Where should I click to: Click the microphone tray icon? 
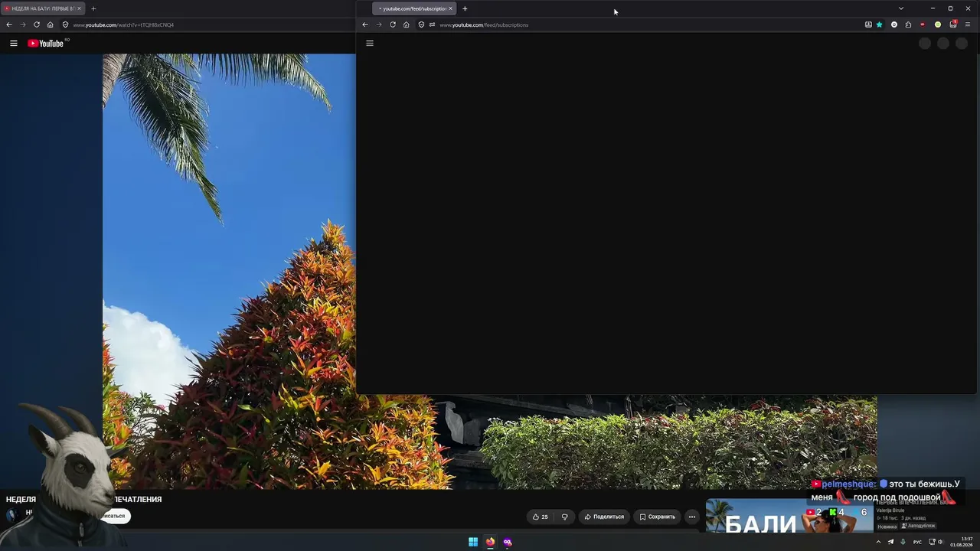[x=903, y=542]
